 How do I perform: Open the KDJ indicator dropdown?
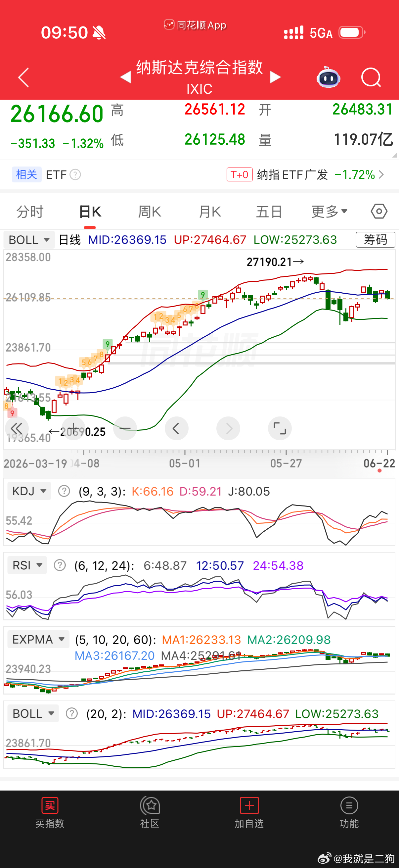29,491
